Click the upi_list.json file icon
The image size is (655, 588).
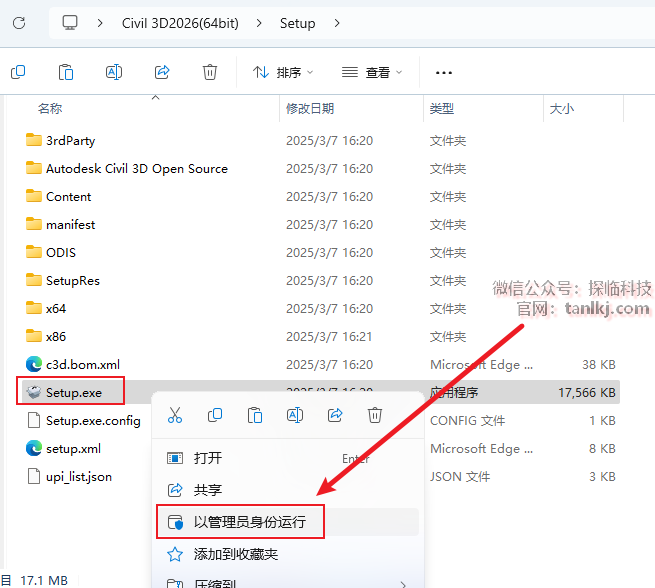pos(34,476)
